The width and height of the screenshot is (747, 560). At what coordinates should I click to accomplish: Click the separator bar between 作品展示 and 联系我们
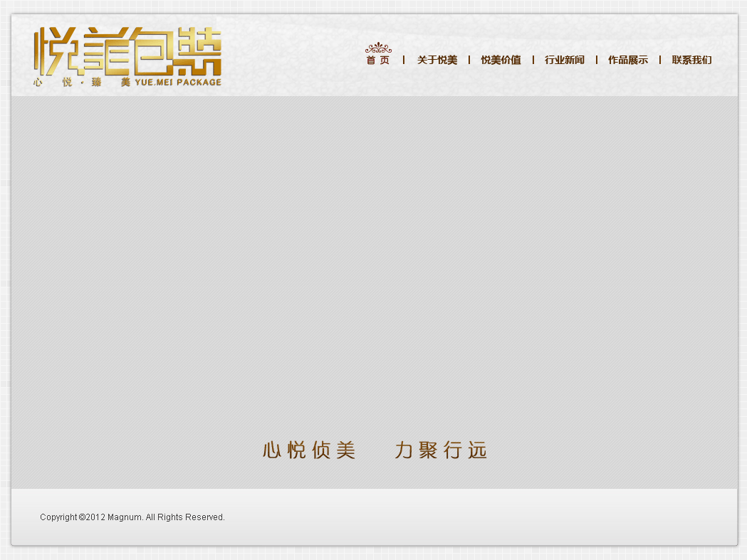tap(660, 60)
